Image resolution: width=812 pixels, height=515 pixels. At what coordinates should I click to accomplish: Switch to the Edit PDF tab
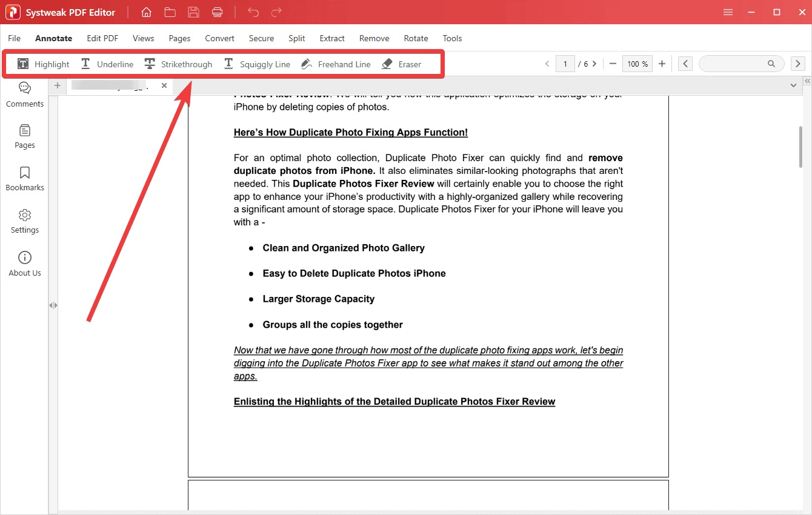click(102, 38)
